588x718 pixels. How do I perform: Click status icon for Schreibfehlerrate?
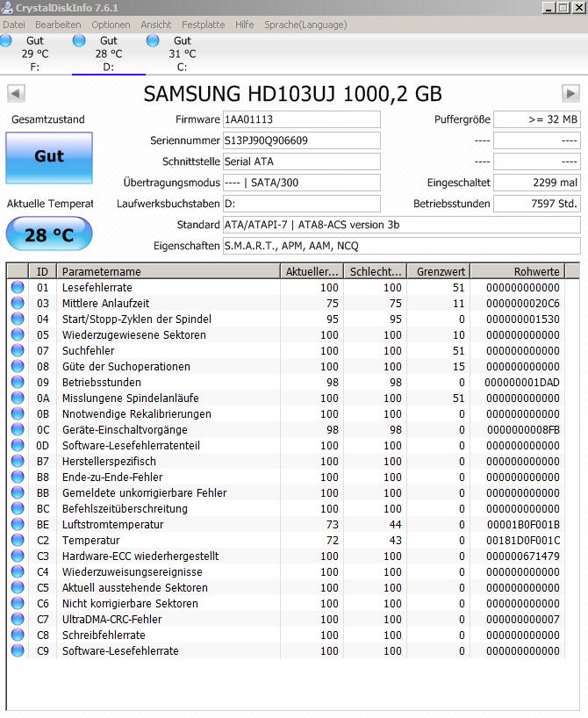[x=18, y=635]
